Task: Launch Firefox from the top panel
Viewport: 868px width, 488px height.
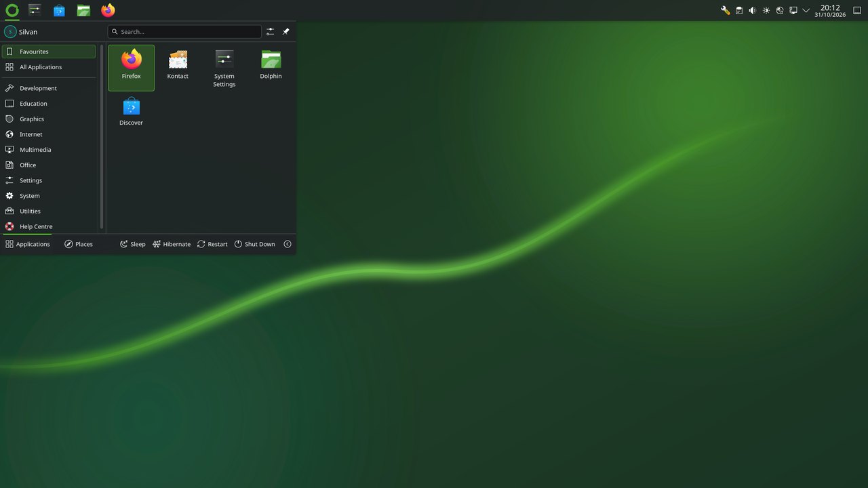Action: (x=108, y=10)
